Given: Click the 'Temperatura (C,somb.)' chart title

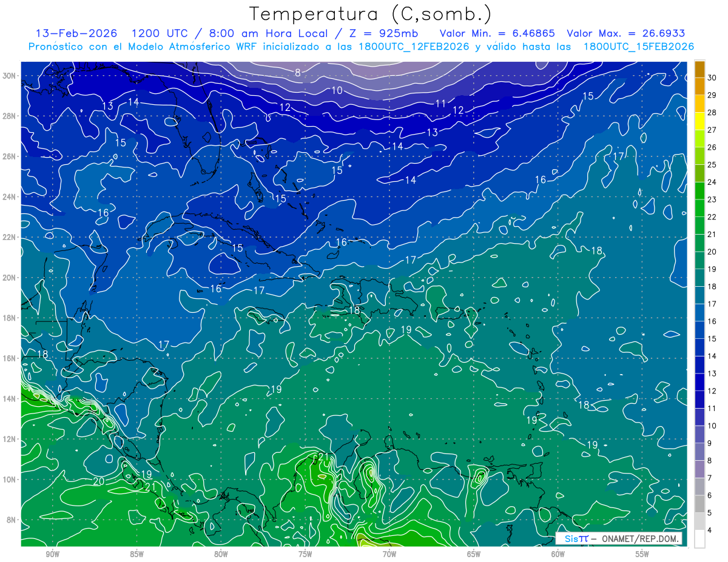Looking at the screenshot, I should pyautogui.click(x=371, y=14).
